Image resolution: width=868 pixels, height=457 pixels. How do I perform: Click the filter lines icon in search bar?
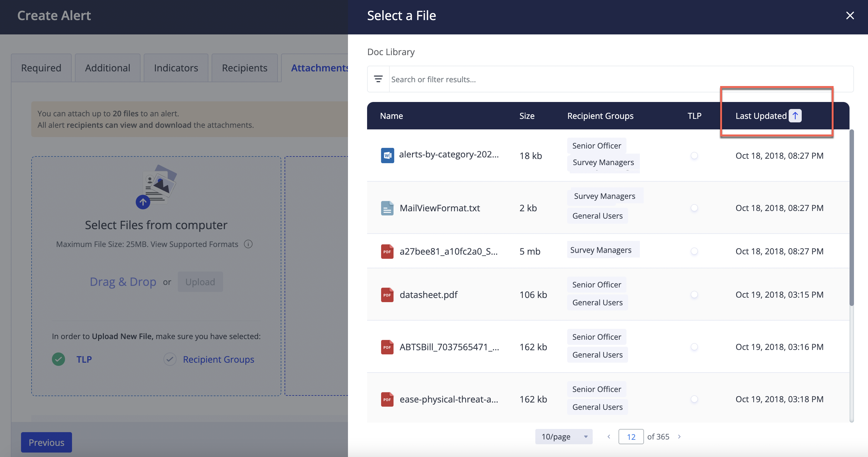[x=378, y=79]
